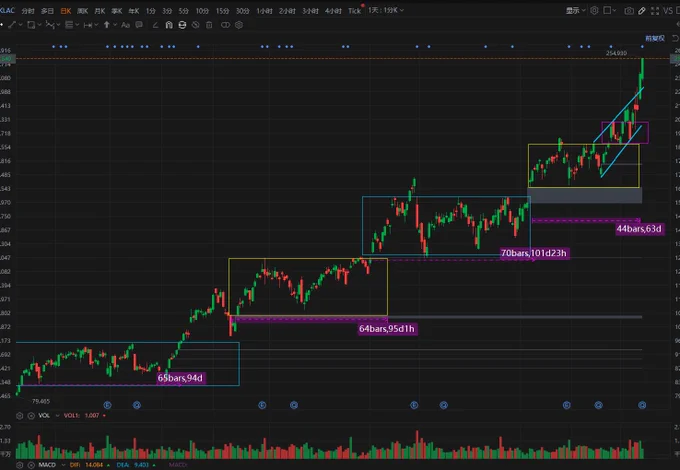Add a comment bubble note
Screen dimensions: 680x470
139,25
